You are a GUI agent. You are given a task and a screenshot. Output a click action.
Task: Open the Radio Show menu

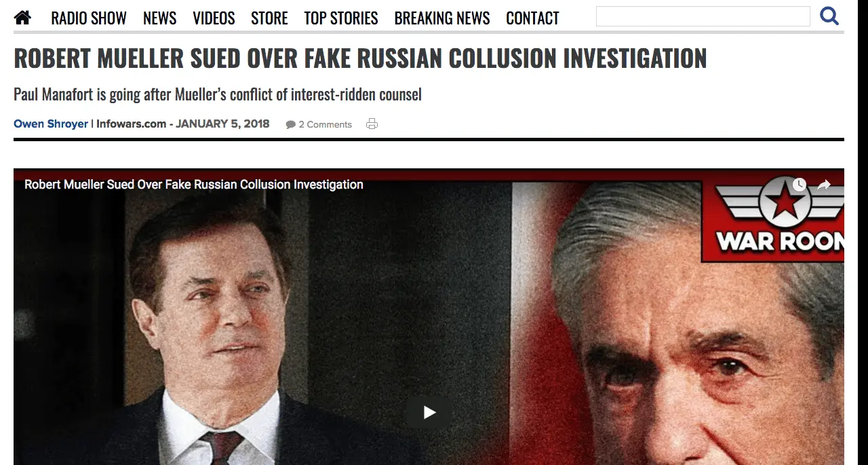coord(89,18)
